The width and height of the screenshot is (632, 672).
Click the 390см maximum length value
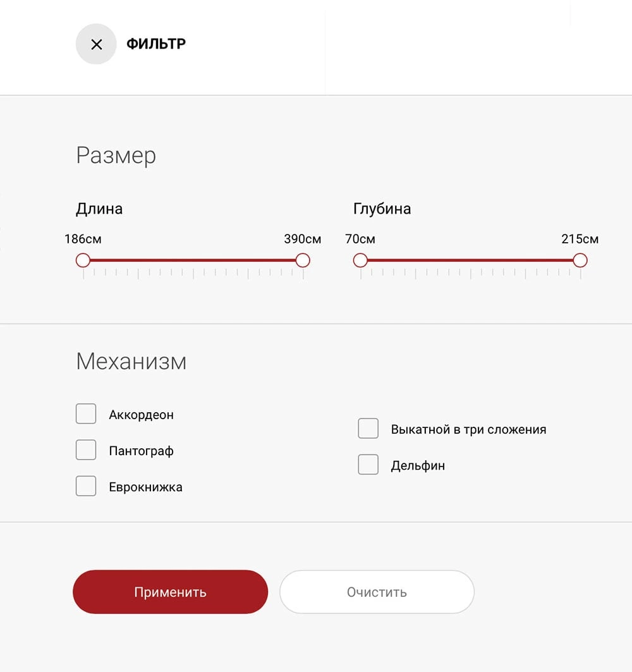[x=303, y=240]
